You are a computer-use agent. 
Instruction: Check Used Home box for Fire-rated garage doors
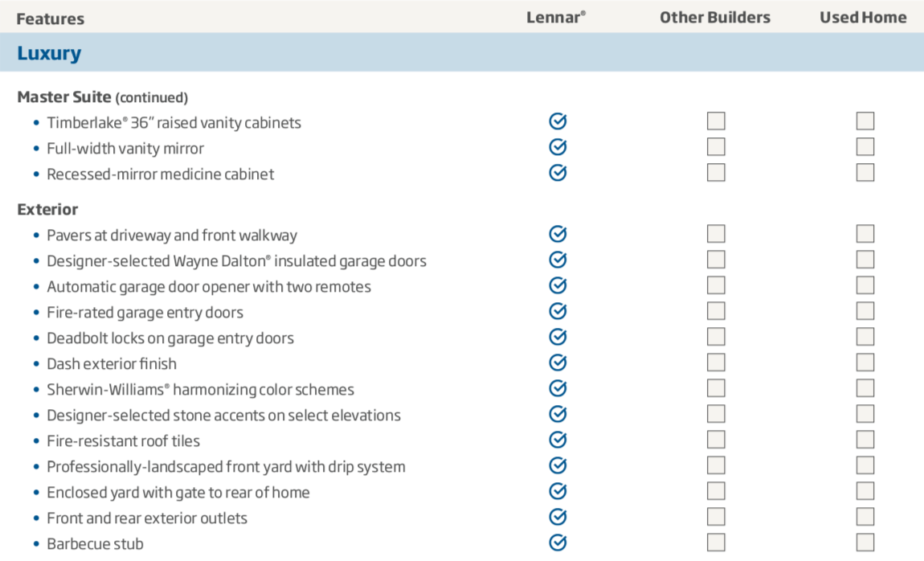click(x=865, y=311)
